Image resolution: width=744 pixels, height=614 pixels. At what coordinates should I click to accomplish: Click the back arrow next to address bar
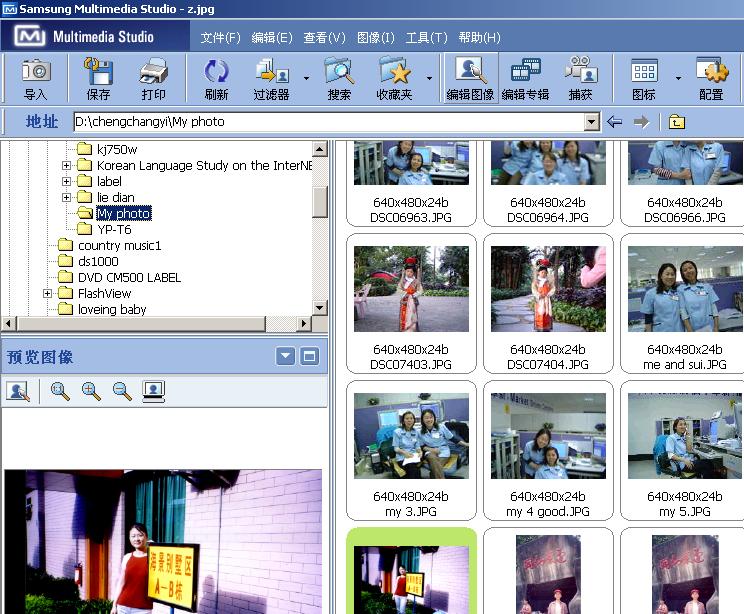click(614, 122)
